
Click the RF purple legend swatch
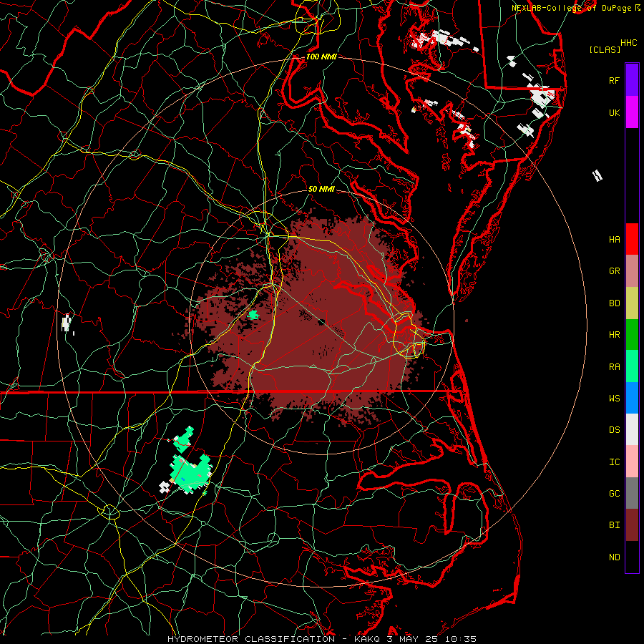tap(632, 80)
